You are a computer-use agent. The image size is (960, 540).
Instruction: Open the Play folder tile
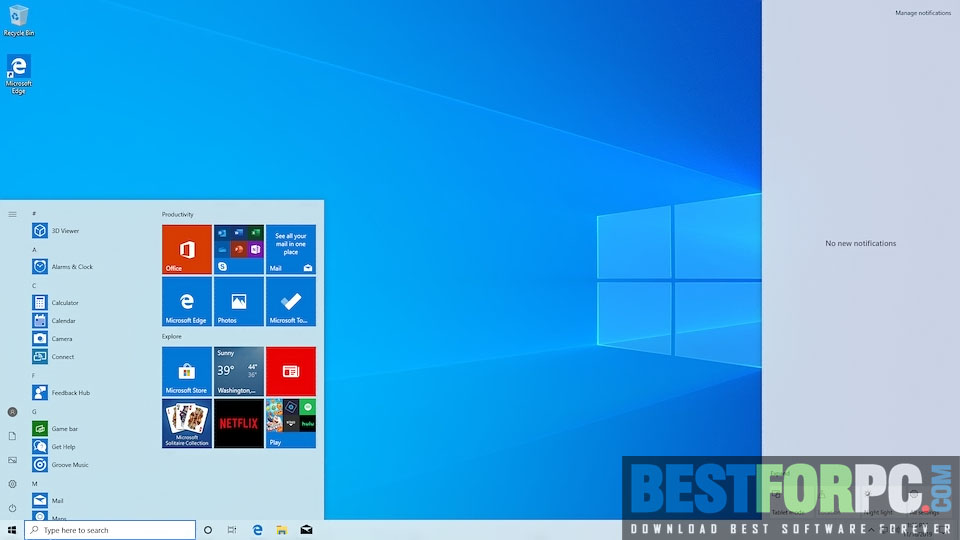click(x=291, y=424)
